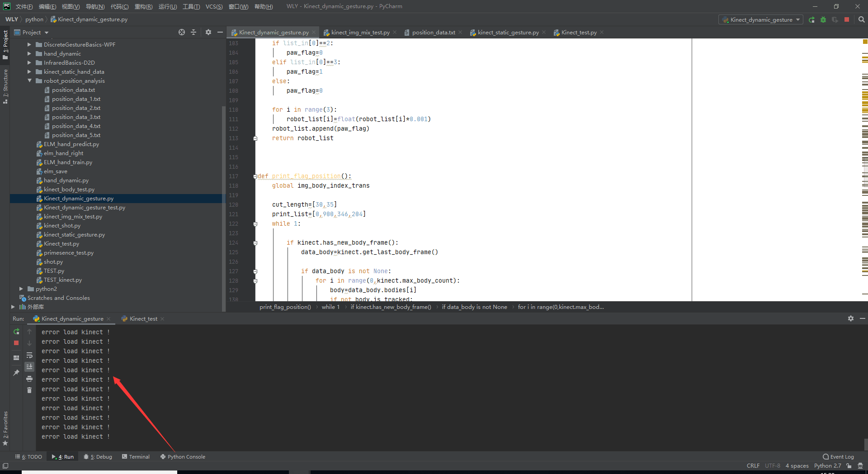Collapse all in the Project panel

tap(193, 32)
